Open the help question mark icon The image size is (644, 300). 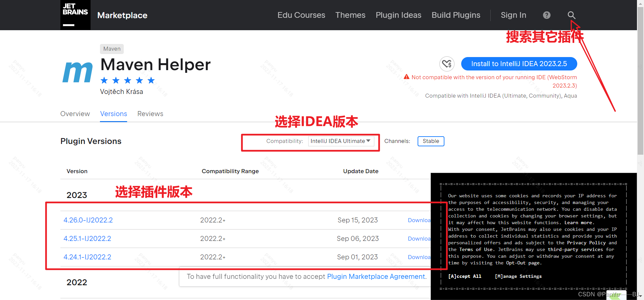pyautogui.click(x=547, y=15)
